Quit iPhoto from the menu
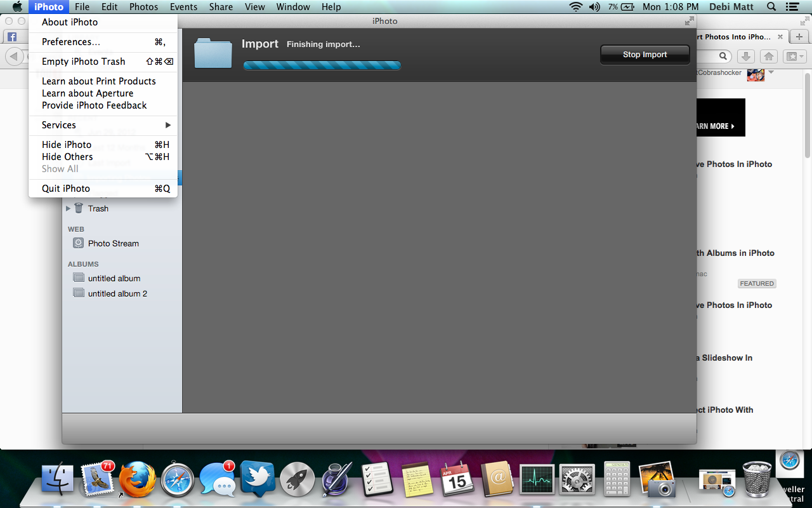 pos(103,189)
